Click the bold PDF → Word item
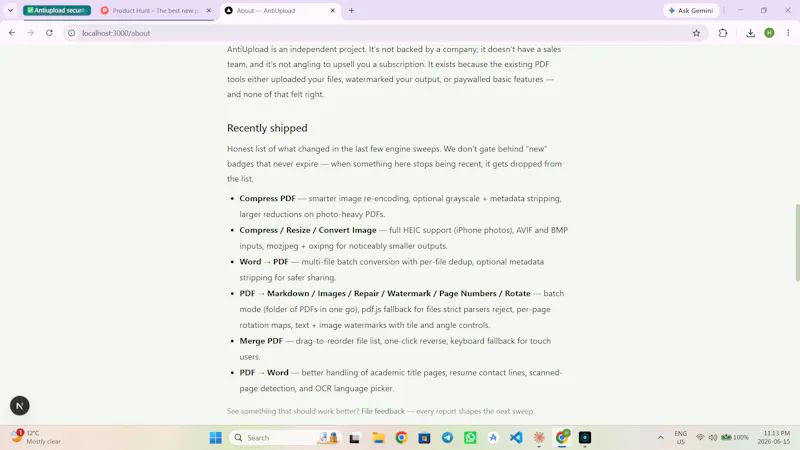Image resolution: width=800 pixels, height=450 pixels. (x=264, y=372)
